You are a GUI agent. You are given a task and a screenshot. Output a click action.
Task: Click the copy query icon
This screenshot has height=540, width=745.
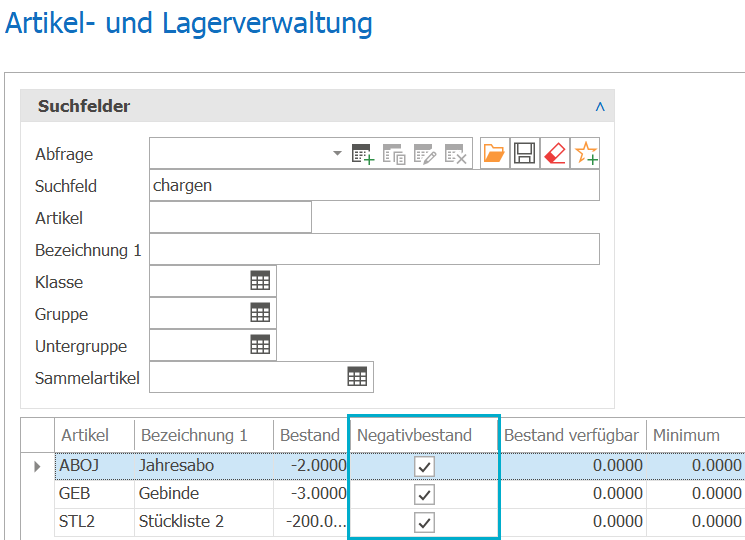(x=394, y=154)
